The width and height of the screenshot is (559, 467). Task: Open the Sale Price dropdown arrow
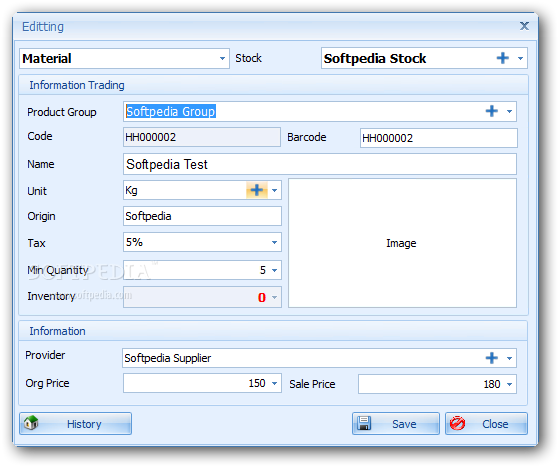tap(509, 384)
